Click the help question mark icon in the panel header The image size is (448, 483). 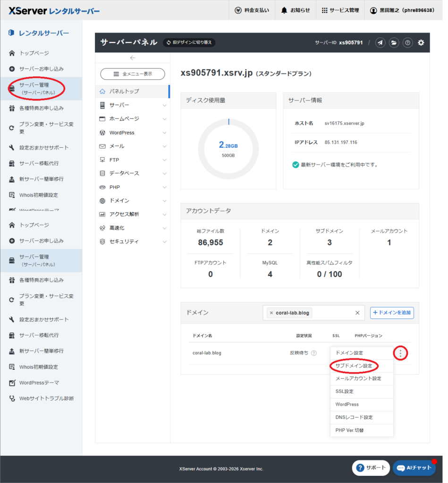point(407,42)
